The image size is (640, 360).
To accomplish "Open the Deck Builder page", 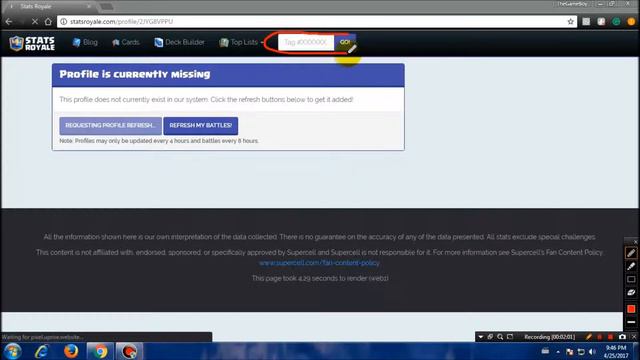I will [x=179, y=42].
